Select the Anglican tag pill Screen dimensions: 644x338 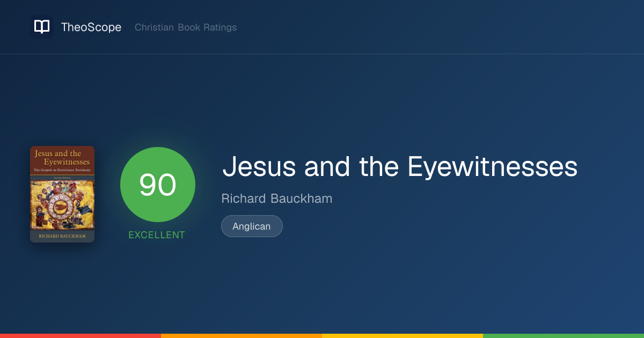coord(252,226)
